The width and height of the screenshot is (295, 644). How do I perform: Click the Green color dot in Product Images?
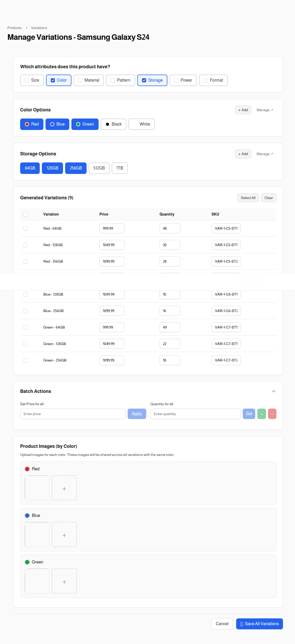coord(27,562)
